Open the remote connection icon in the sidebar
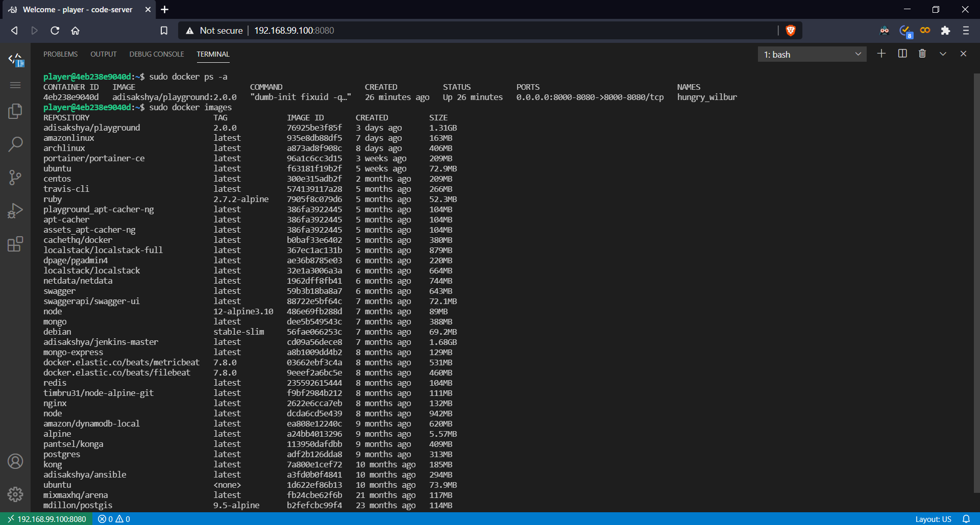Viewport: 980px width, 525px height. (15, 60)
